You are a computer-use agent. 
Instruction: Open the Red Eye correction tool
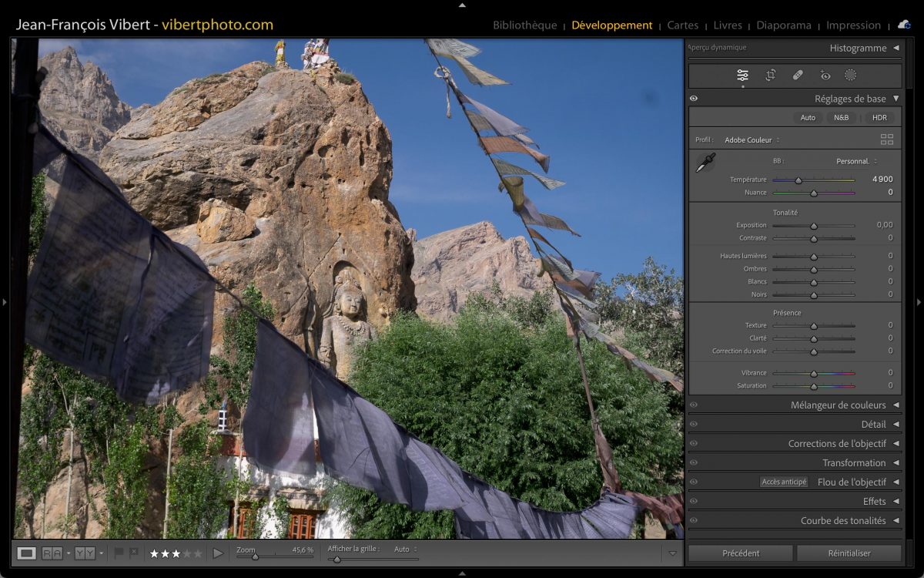point(825,76)
